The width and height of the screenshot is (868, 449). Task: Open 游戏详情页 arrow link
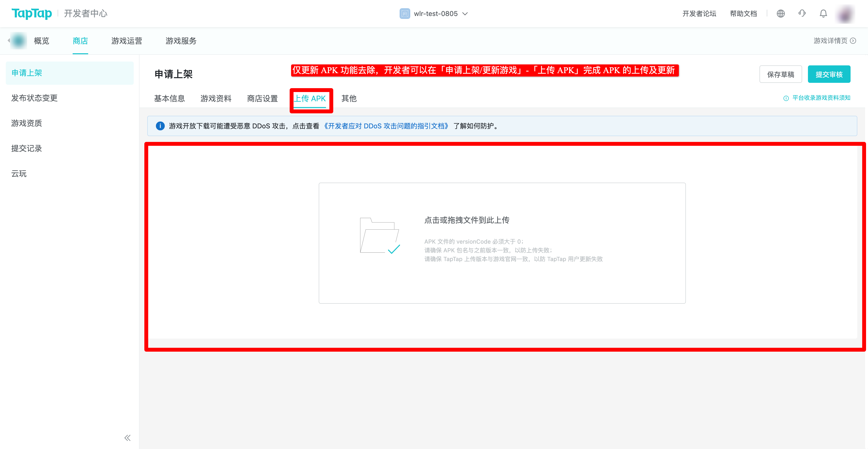click(x=835, y=41)
